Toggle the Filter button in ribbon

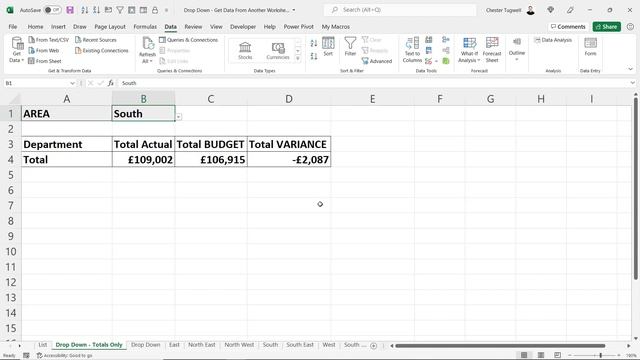pos(350,47)
